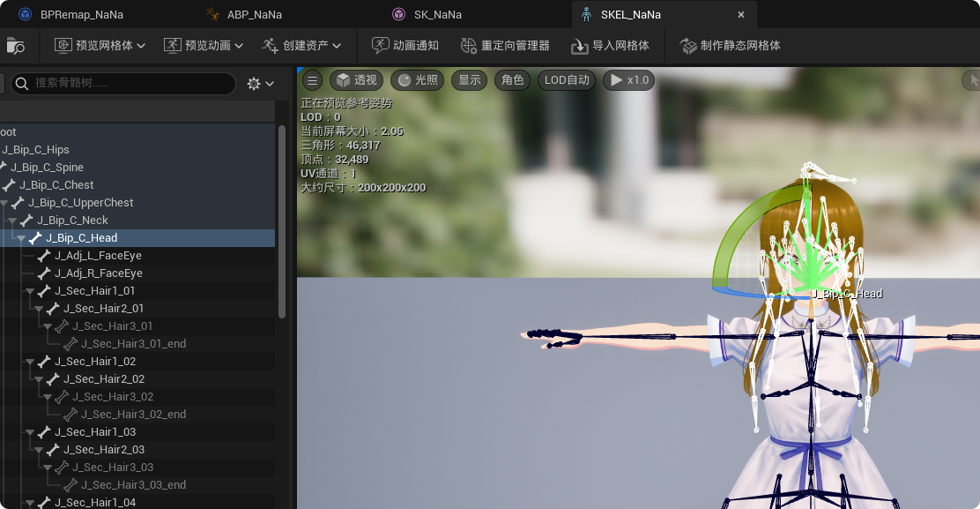The image size is (980, 509).
Task: Close the SKEL_NaNa tab
Action: [740, 14]
